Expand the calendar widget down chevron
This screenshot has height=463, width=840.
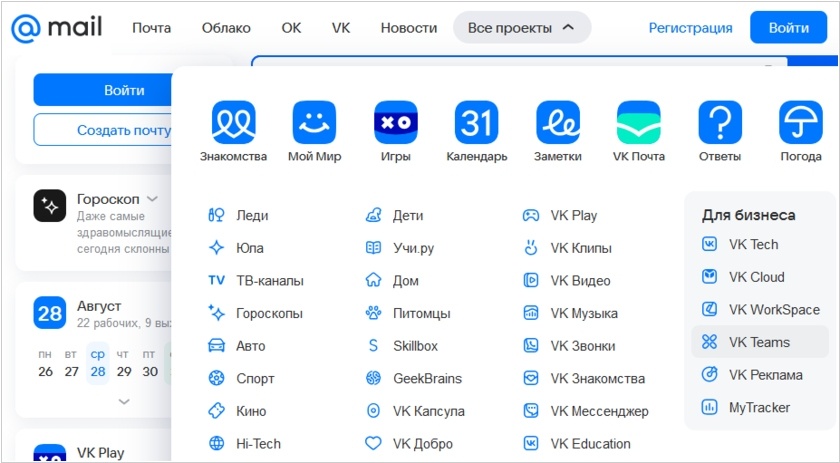(124, 401)
